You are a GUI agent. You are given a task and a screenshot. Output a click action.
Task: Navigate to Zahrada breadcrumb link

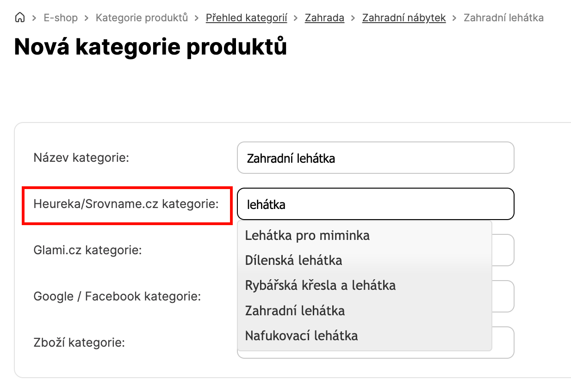[x=324, y=18]
